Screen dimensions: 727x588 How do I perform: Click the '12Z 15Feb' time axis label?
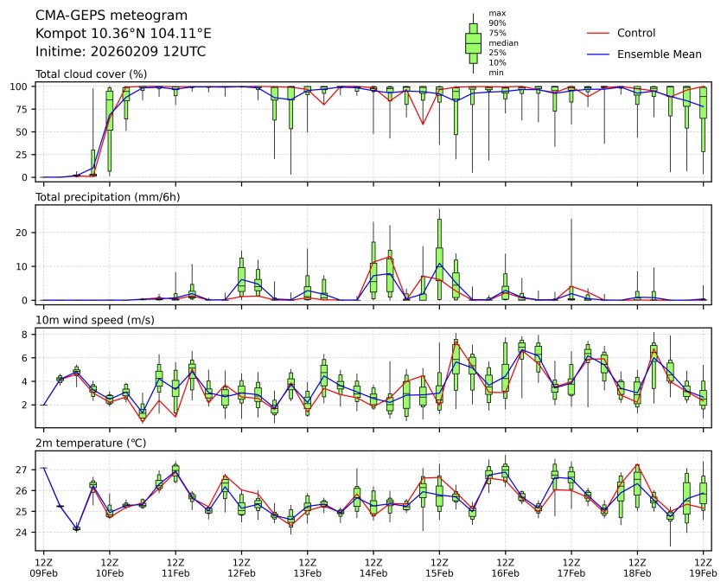(x=439, y=566)
